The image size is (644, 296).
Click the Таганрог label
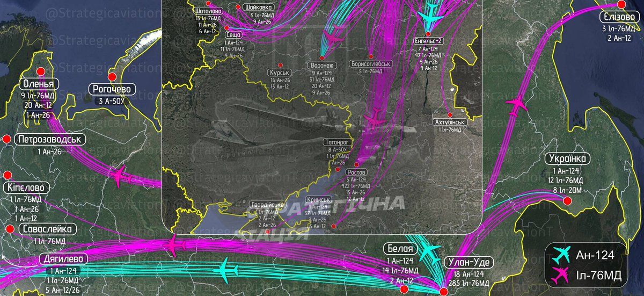click(337, 142)
